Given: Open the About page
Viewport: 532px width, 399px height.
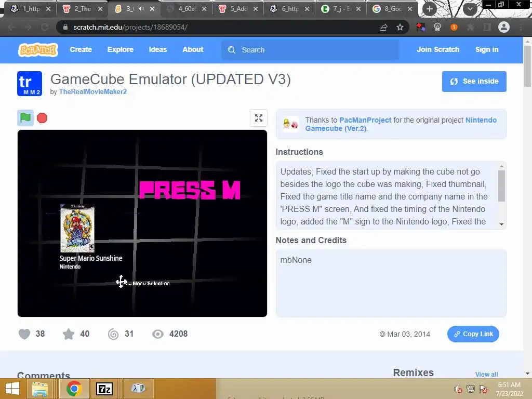Looking at the screenshot, I should [x=193, y=49].
